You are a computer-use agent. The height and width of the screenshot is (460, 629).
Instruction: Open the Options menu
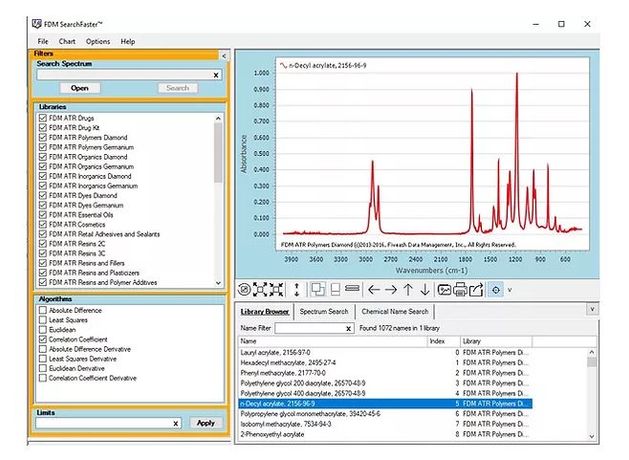pos(98,41)
